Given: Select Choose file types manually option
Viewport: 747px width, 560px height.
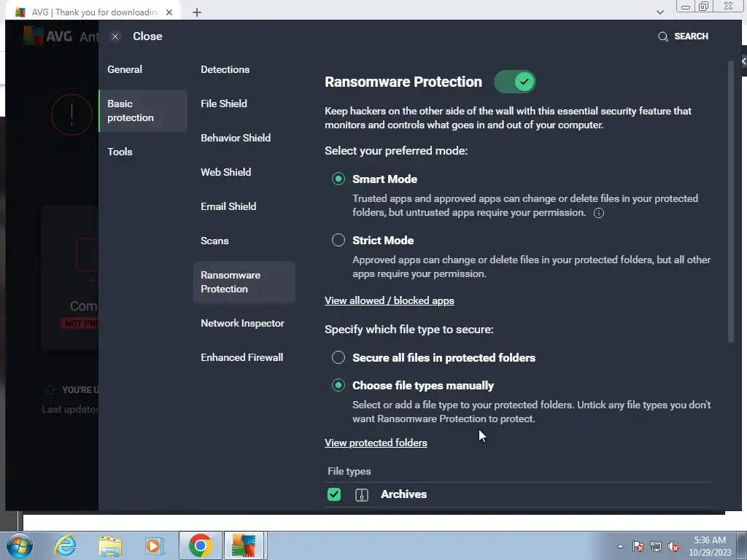Looking at the screenshot, I should point(338,385).
